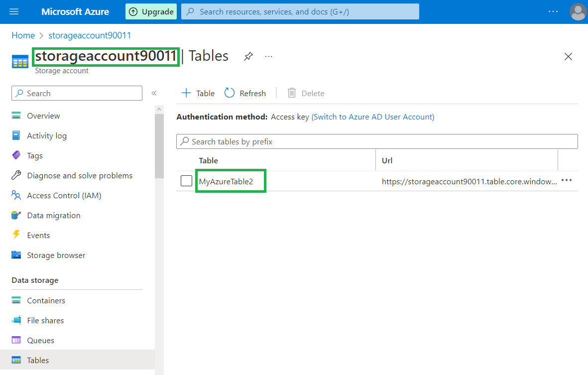Open Overview in the sidebar
The height and width of the screenshot is (375, 588).
[43, 116]
